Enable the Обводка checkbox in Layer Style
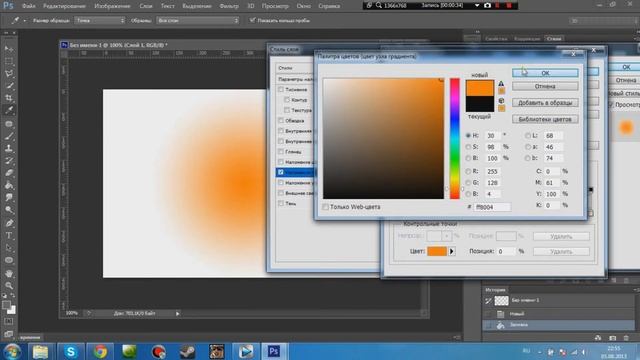Viewport: 640px width, 360px height. (x=281, y=120)
